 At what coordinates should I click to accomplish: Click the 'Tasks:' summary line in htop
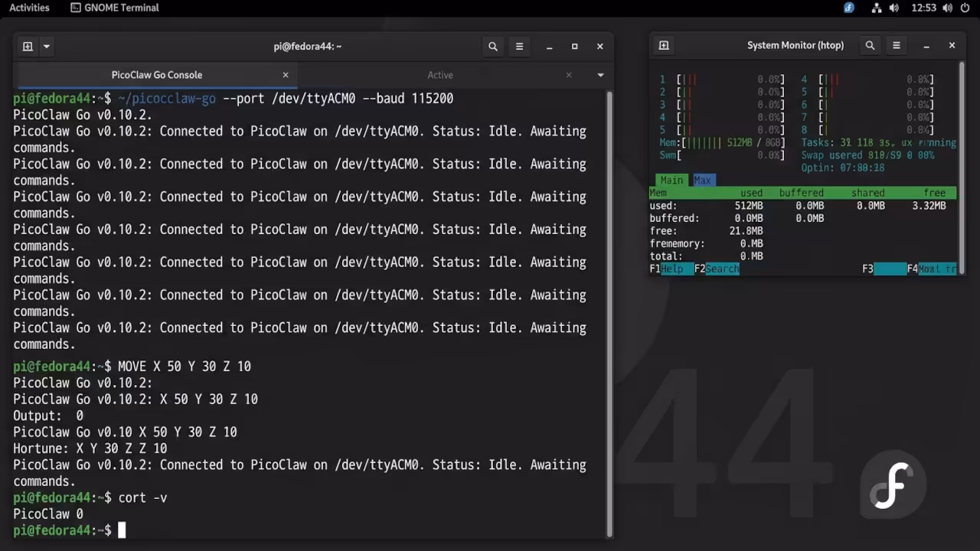click(x=878, y=142)
